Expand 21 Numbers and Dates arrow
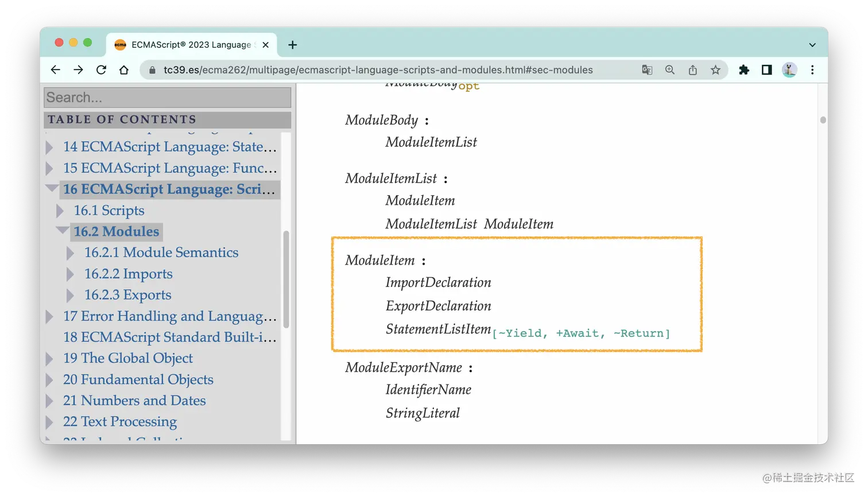Viewport: 868px width, 497px height. (x=50, y=401)
